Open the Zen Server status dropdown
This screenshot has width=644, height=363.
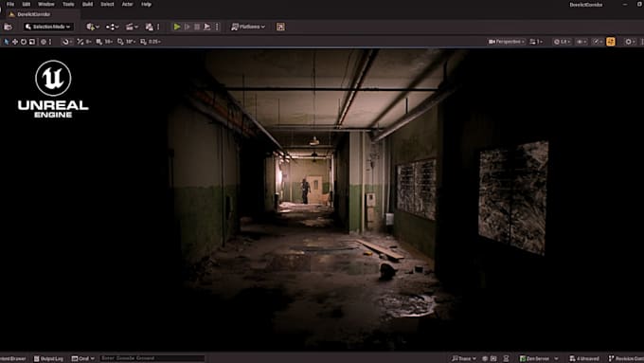(x=539, y=358)
